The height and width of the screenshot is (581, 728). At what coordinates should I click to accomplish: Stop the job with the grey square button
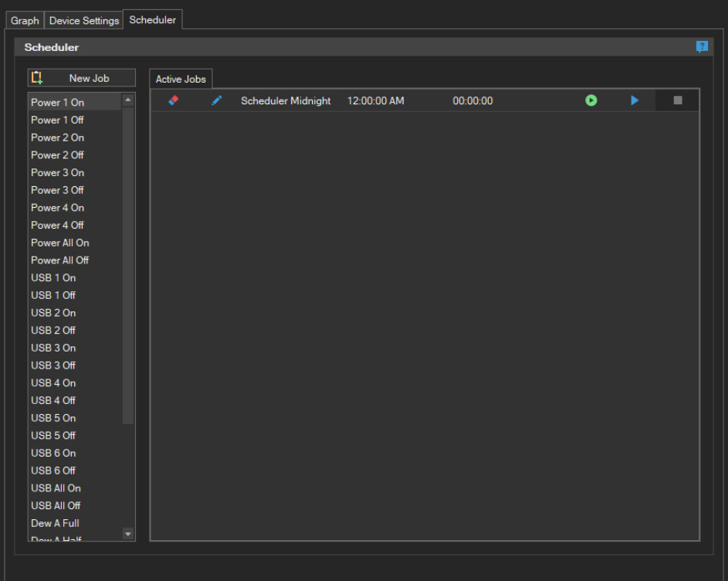coord(677,100)
